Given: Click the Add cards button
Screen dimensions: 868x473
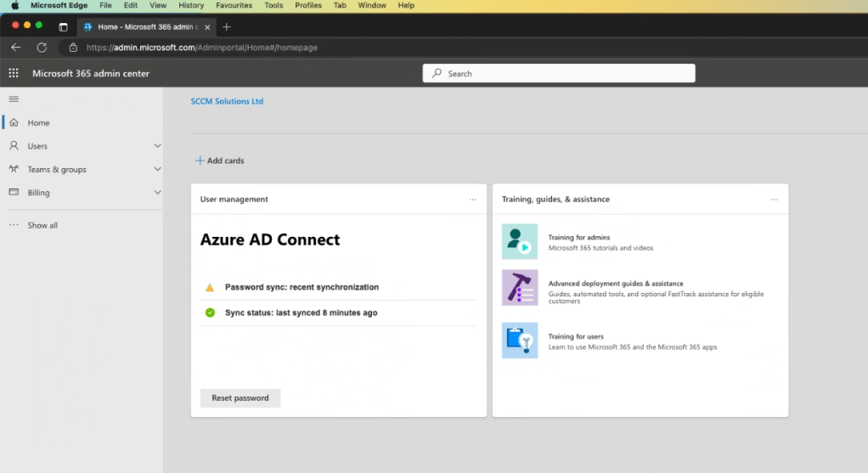Looking at the screenshot, I should [220, 160].
